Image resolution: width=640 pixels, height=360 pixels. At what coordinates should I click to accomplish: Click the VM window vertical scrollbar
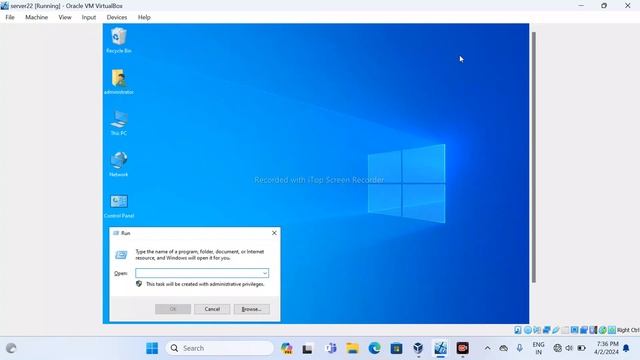[x=533, y=157]
